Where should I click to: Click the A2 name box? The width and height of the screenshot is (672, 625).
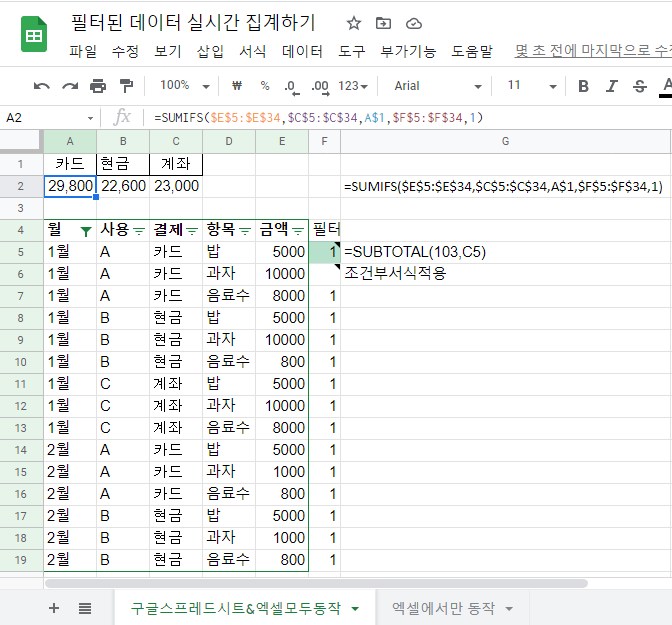pyautogui.click(x=43, y=118)
